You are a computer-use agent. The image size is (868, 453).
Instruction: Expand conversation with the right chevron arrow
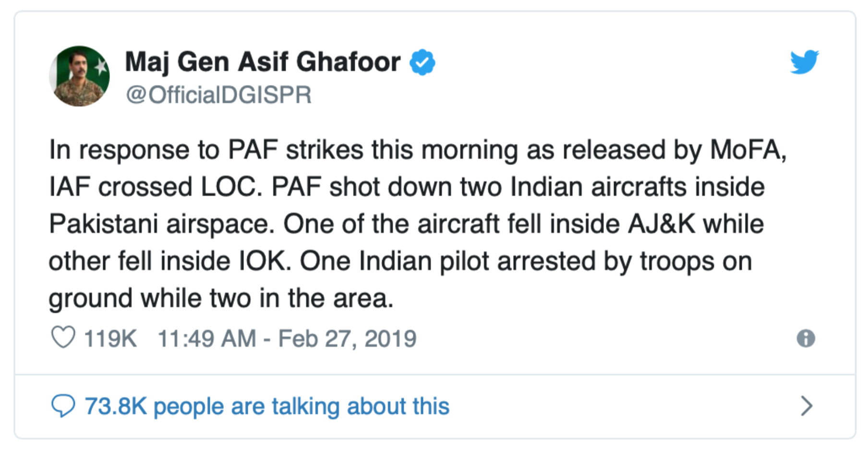(807, 406)
